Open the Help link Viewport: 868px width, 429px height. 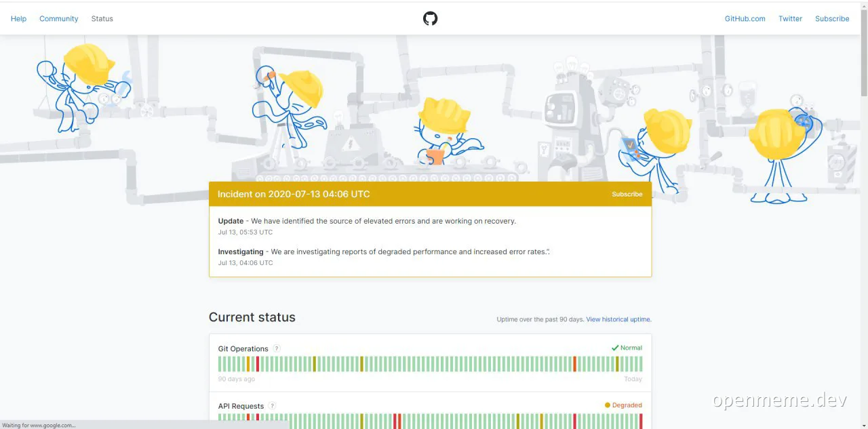click(x=18, y=18)
